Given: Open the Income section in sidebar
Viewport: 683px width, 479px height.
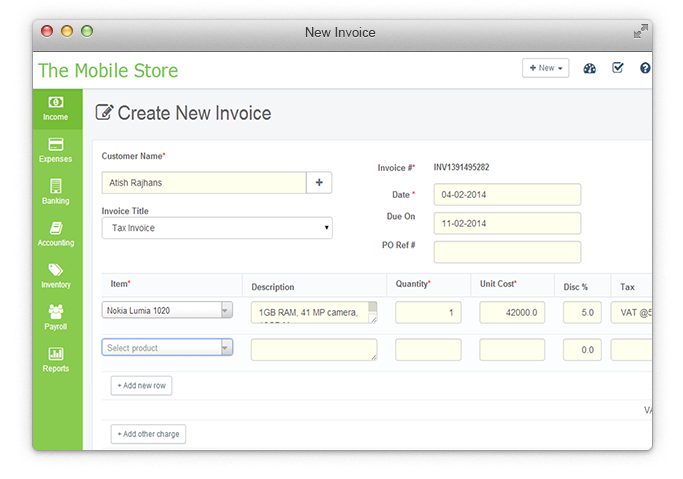Looking at the screenshot, I should pos(57,109).
